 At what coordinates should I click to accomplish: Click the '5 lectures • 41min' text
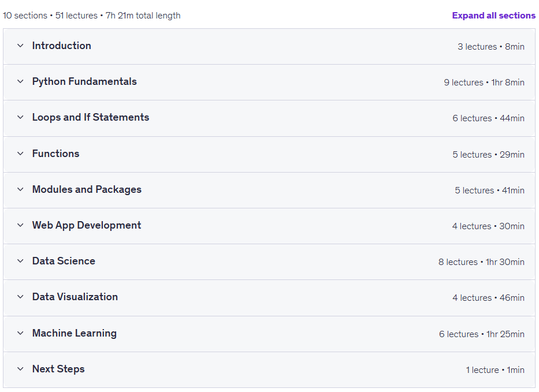coord(489,191)
